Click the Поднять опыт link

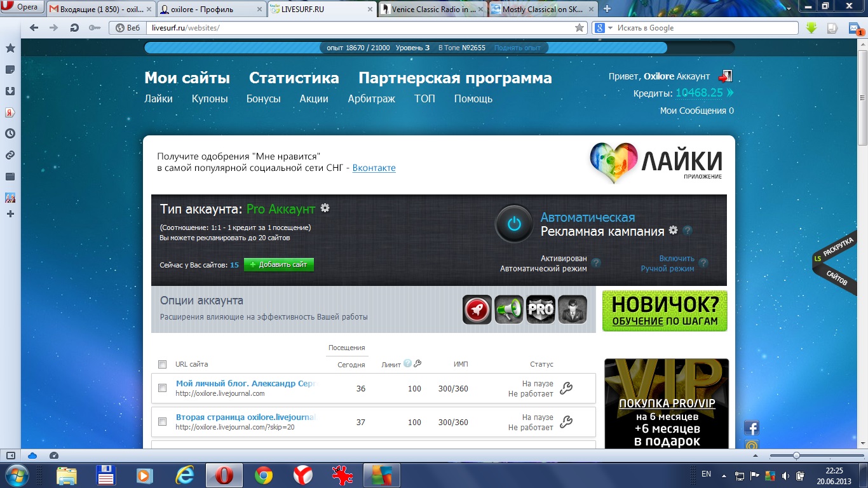coord(517,48)
